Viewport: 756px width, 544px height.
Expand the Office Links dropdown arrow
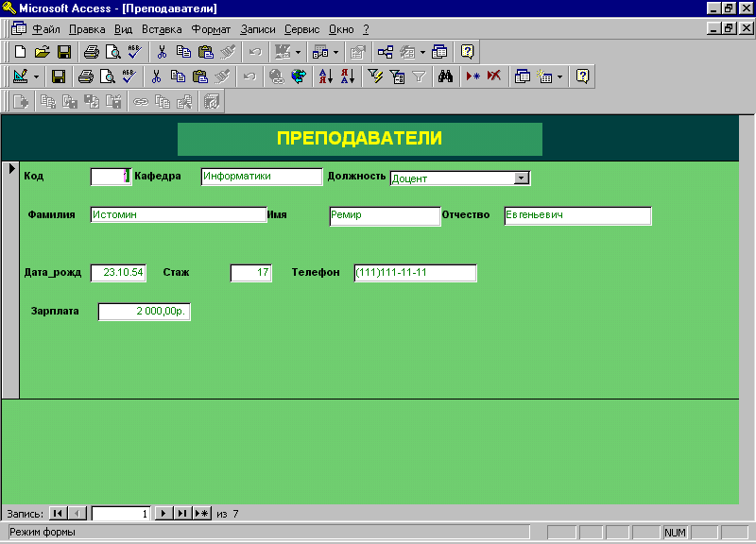coord(298,52)
